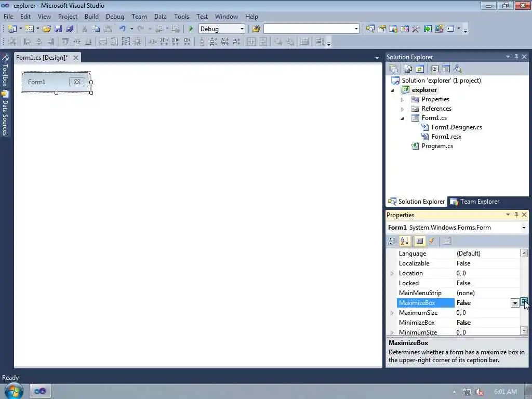
Task: Click View Class Diagram icon
Action: click(x=457, y=69)
